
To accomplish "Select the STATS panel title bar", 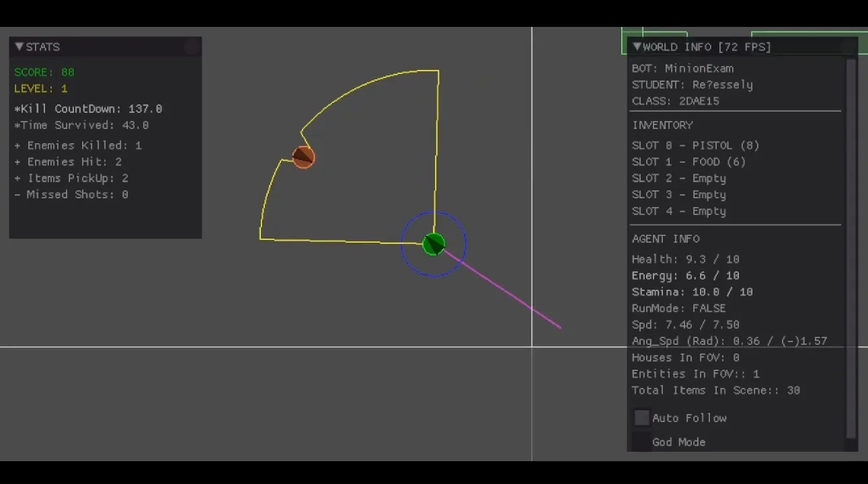I will click(x=106, y=46).
